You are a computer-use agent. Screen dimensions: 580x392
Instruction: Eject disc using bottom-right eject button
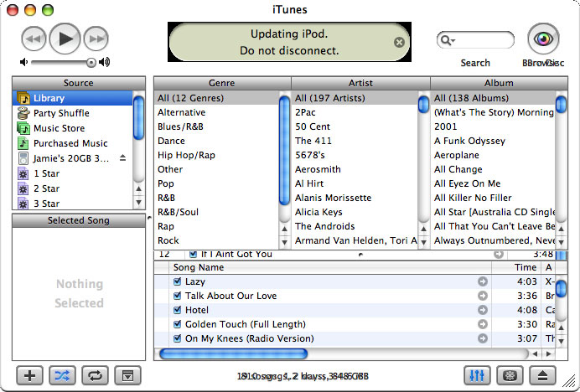point(542,376)
